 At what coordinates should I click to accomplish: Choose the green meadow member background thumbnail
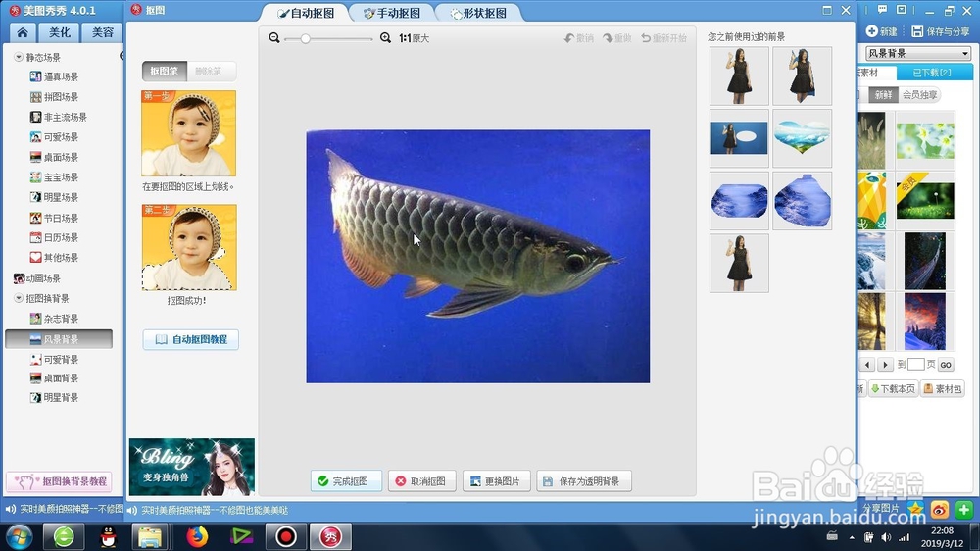[925, 199]
